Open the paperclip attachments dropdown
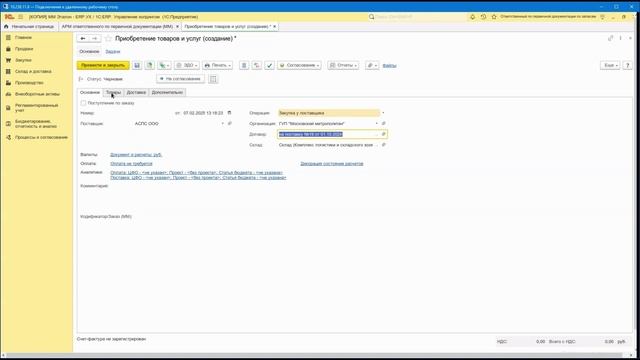The image size is (640, 360). point(372,65)
